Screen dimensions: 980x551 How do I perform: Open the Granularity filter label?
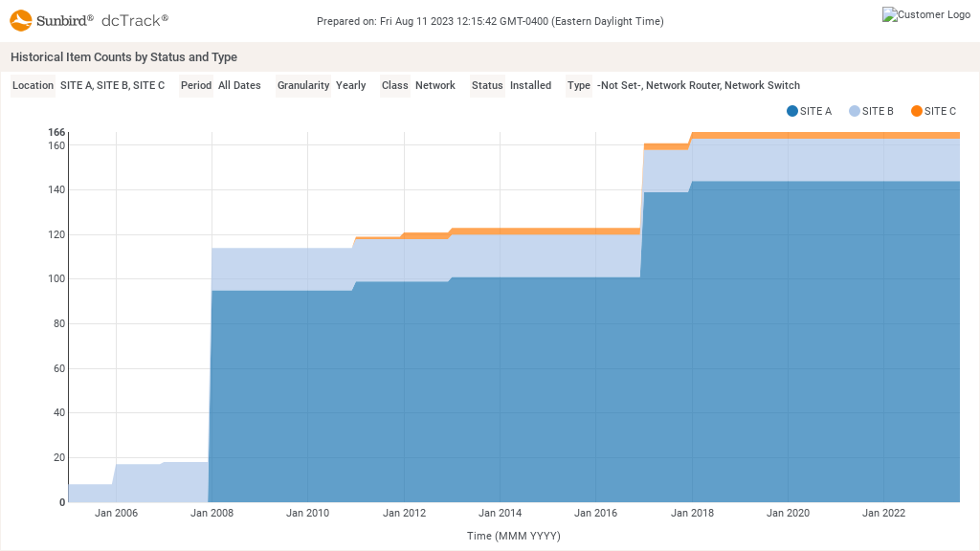point(303,85)
